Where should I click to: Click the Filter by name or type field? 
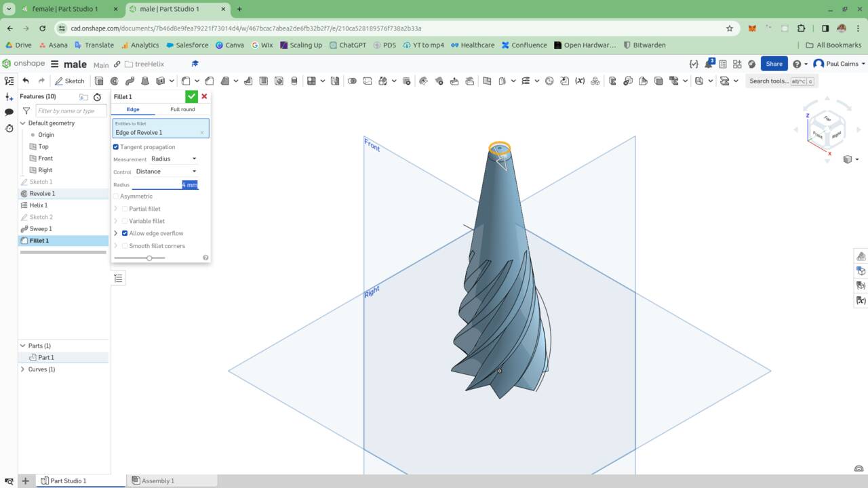[71, 110]
